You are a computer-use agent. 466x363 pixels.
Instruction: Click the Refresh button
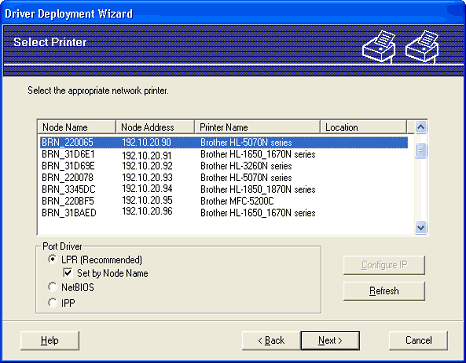(x=384, y=291)
